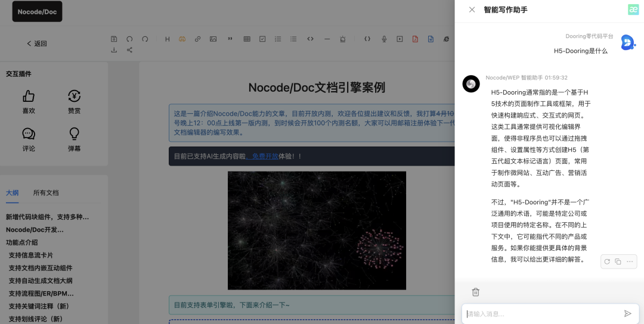Insert a horizontal divider line
Viewport: 644px width, 324px height.
(x=327, y=39)
